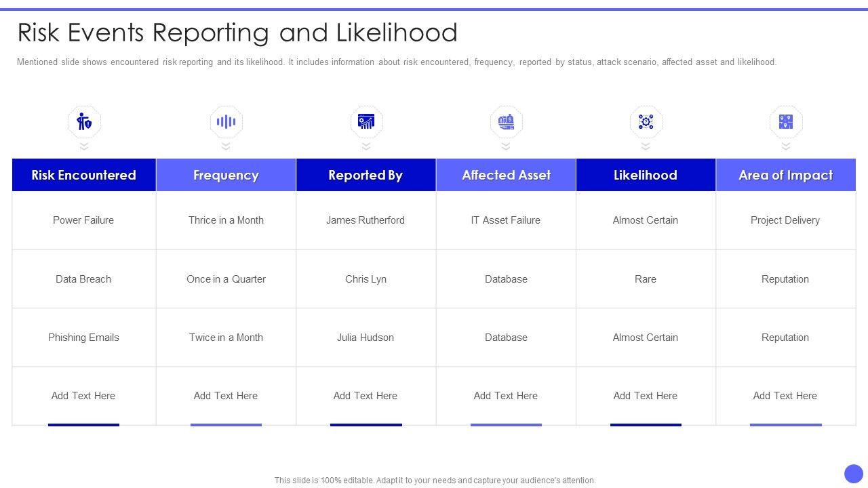868x488 pixels.
Task: Click the double chevron above Risk Encountered
Action: (x=84, y=146)
